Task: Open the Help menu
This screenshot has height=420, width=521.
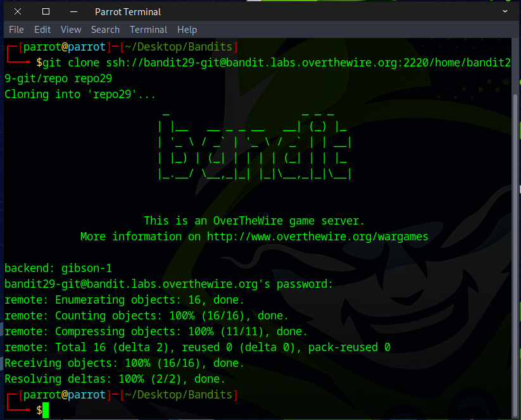Action: coord(187,30)
